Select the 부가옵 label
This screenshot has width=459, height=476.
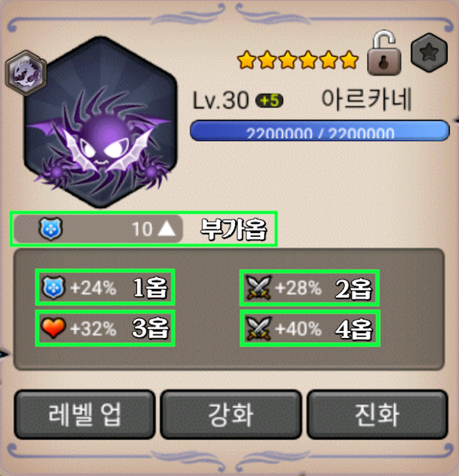(233, 229)
